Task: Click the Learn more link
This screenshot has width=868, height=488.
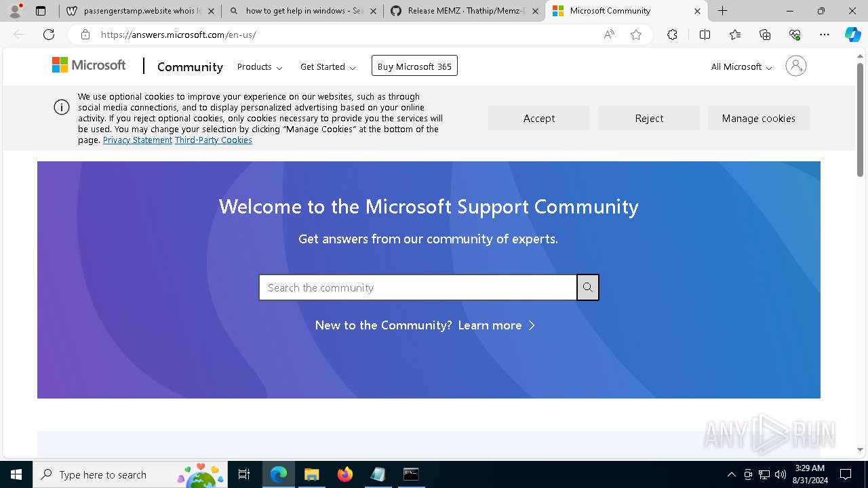Action: coord(496,325)
